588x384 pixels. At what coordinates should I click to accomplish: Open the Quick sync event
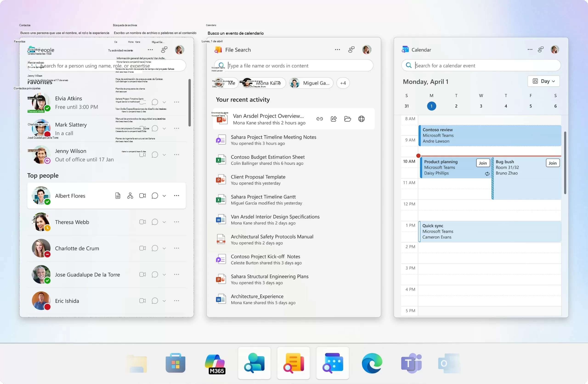coord(490,231)
